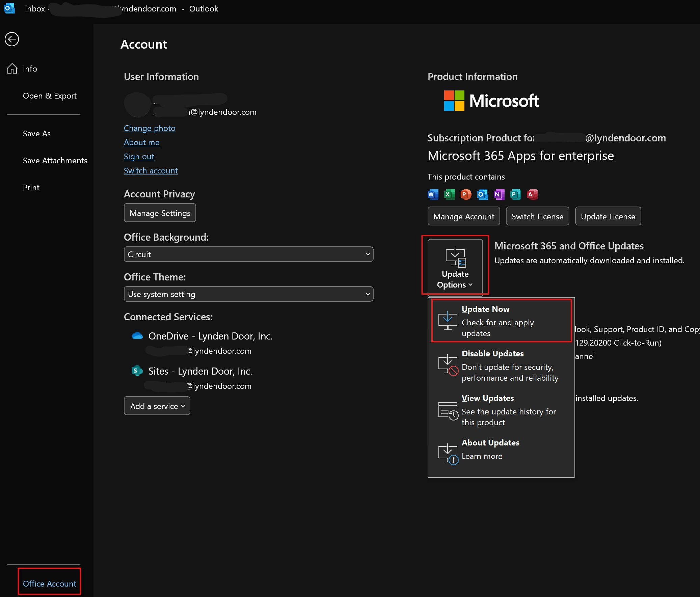Image resolution: width=700 pixels, height=597 pixels.
Task: Click the Word app icon
Action: [433, 194]
